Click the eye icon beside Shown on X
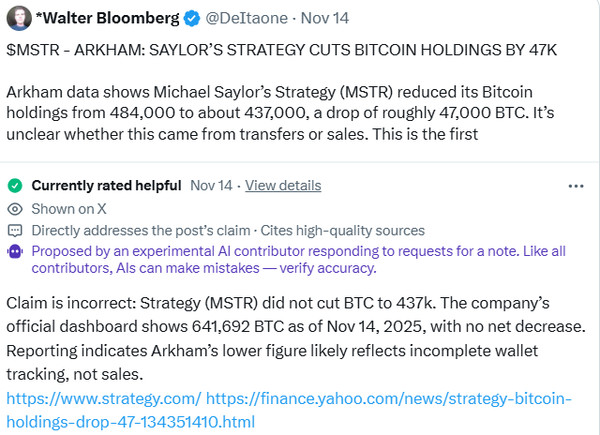600x435 pixels. coord(15,209)
